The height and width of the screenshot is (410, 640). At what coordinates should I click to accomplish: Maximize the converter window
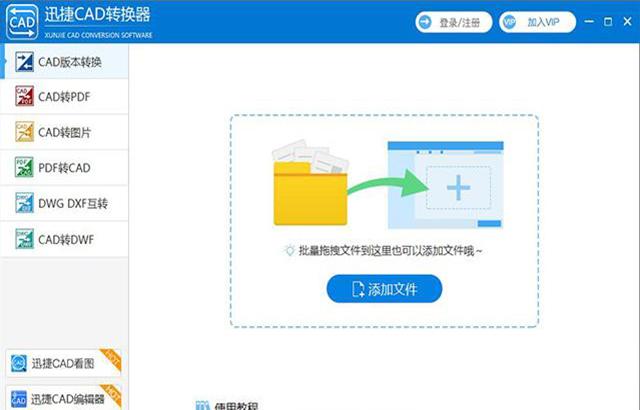[x=608, y=22]
